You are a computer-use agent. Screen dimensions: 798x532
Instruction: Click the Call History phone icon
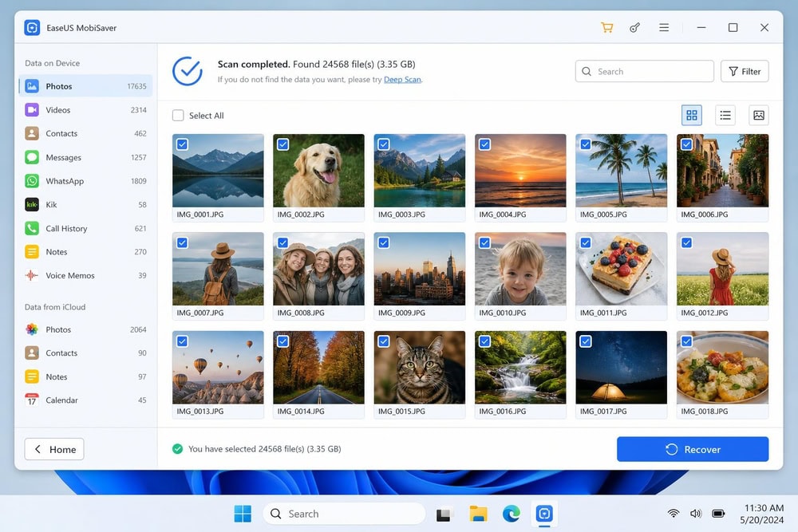pos(32,228)
